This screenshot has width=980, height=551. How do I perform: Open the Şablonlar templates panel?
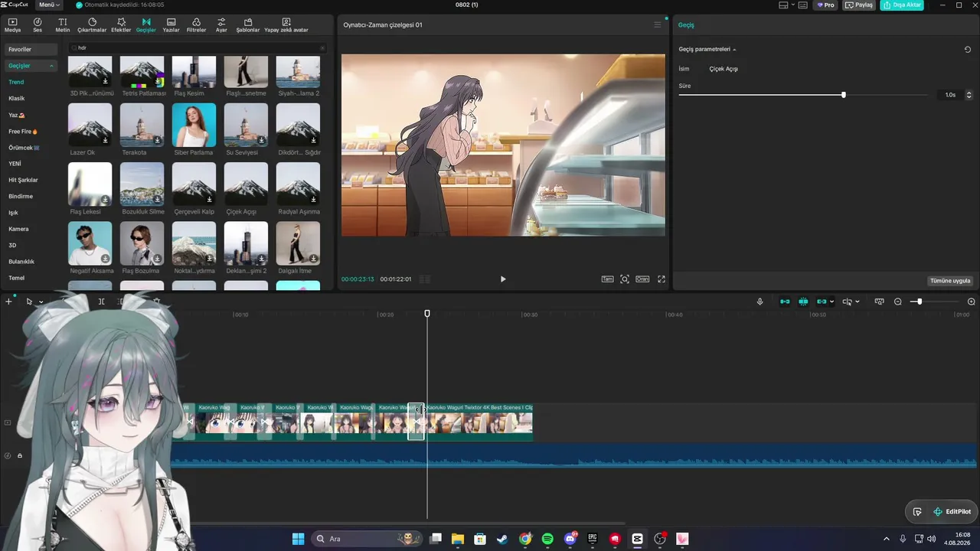248,25
